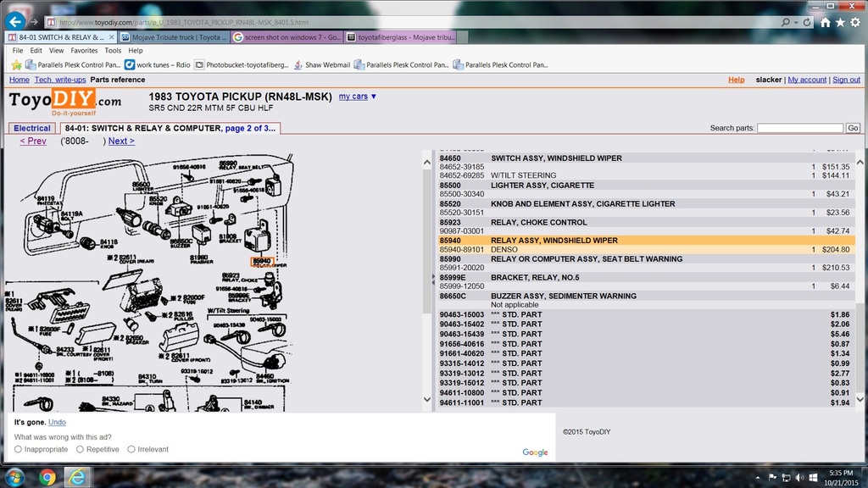Click the network tray icon
Viewport: 868px width, 488px height.
[786, 478]
